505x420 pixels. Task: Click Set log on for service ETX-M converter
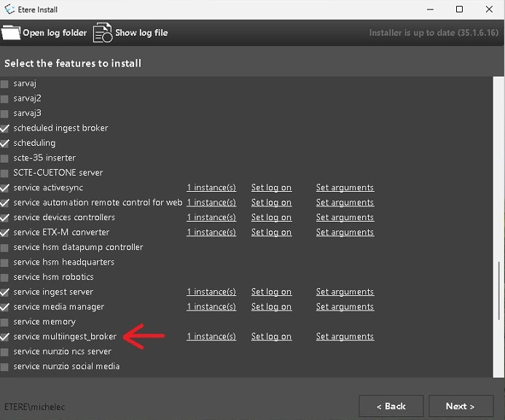click(x=271, y=233)
